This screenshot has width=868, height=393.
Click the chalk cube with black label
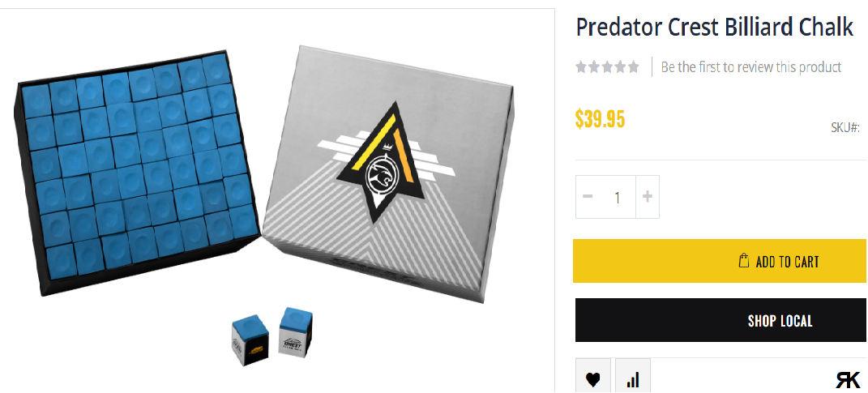(x=250, y=342)
